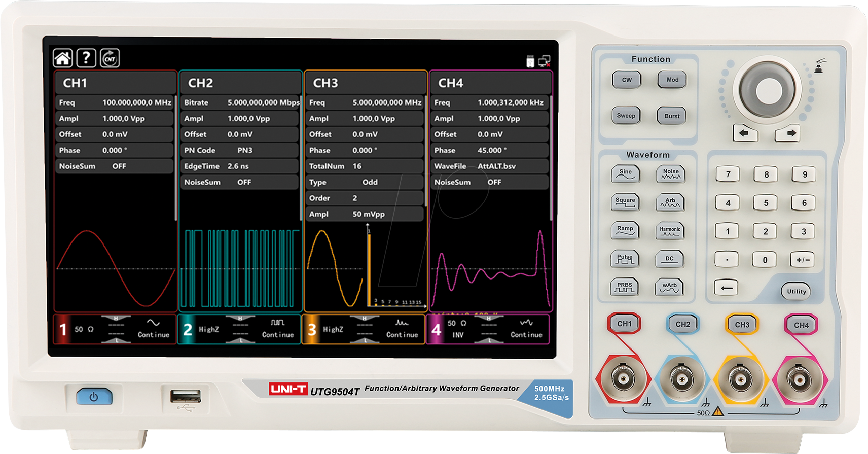Viewport: 868px width, 454px height.
Task: Push the blue power button
Action: tap(94, 397)
